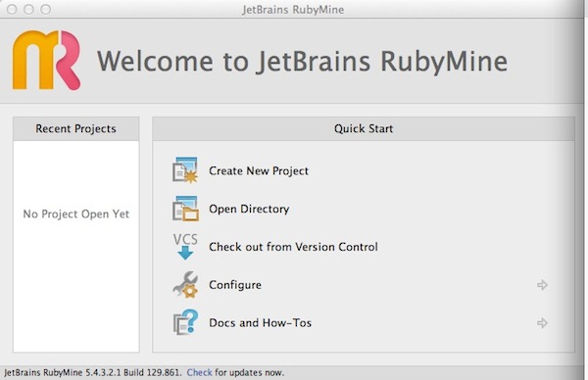Click the Quick Start panel header

pyautogui.click(x=364, y=128)
